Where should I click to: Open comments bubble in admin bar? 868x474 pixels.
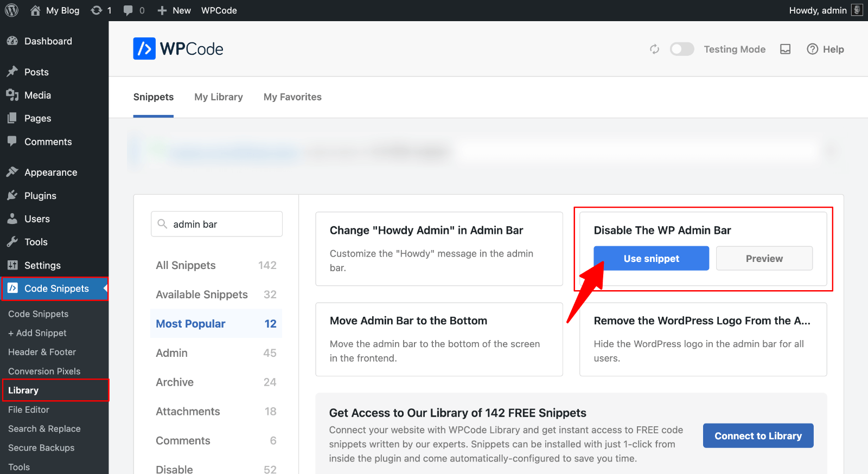[x=128, y=10]
